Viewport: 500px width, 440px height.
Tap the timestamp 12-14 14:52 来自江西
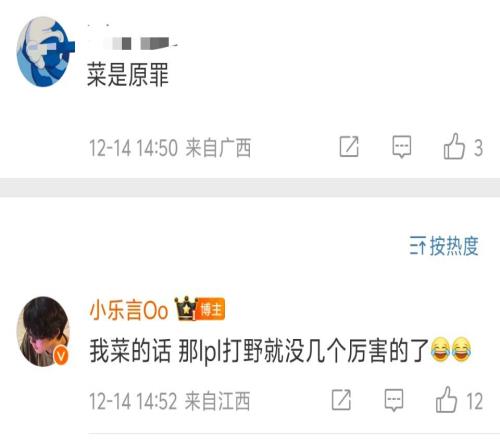170,401
